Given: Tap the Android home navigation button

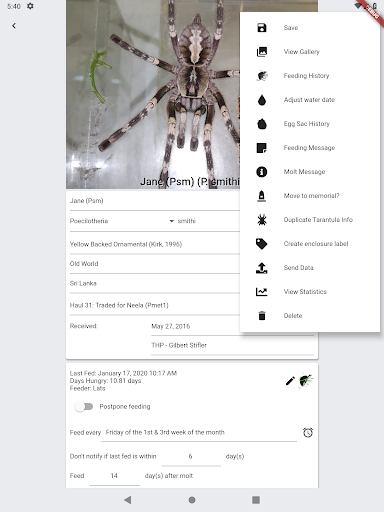Looking at the screenshot, I should 192,500.
